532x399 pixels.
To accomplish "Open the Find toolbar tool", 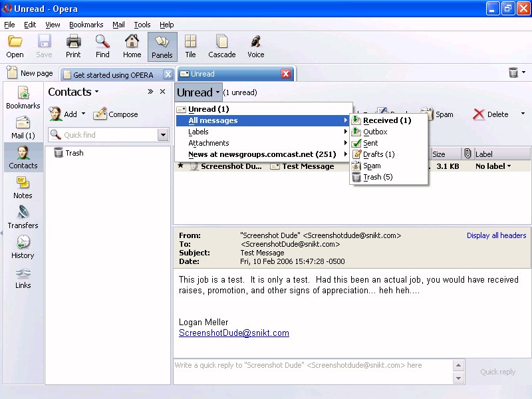I will coord(102,47).
